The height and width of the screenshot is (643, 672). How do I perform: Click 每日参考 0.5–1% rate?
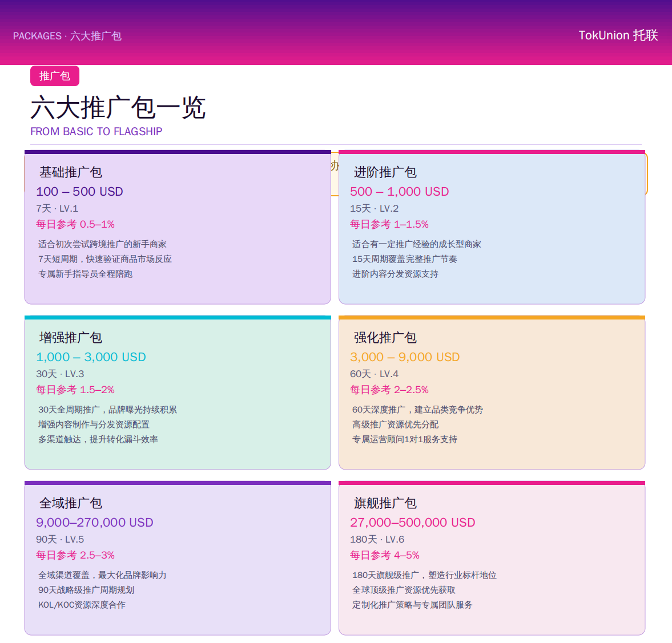point(75,224)
